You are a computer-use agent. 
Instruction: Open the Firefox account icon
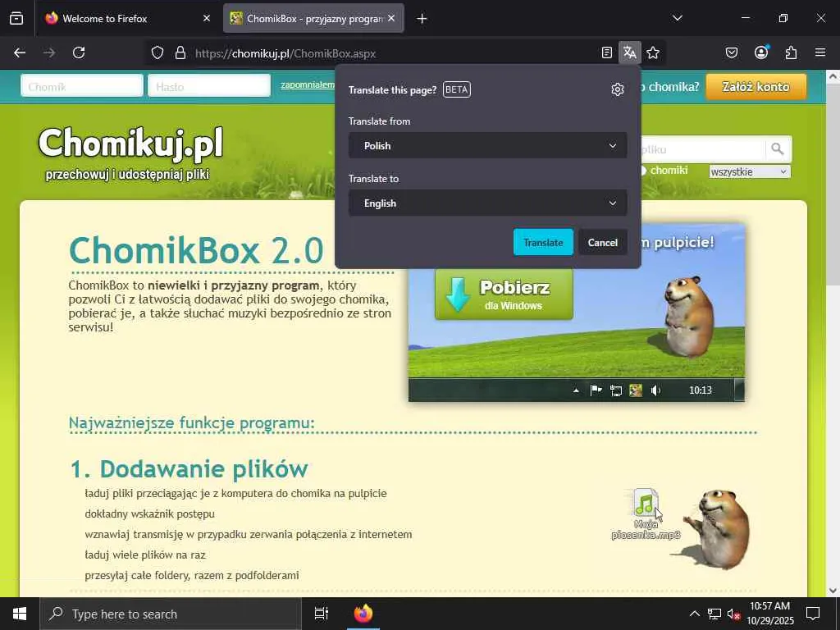pyautogui.click(x=761, y=52)
